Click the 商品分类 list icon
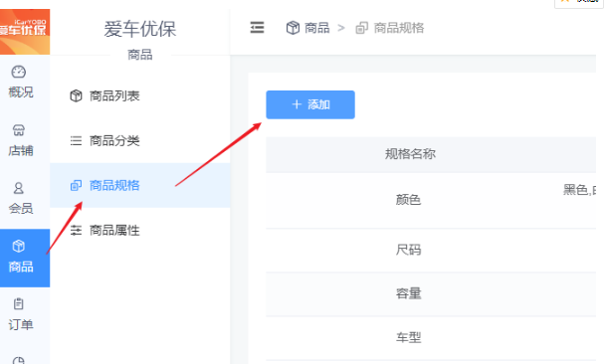 coord(76,140)
